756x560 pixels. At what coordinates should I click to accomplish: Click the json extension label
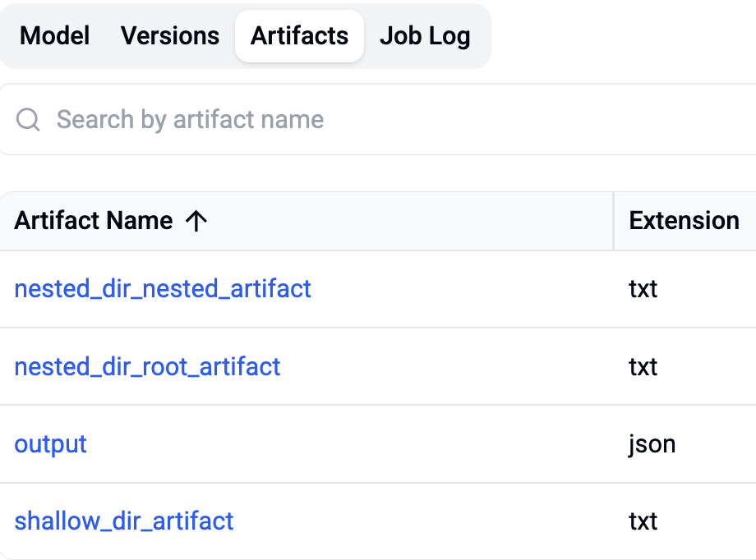tap(652, 444)
